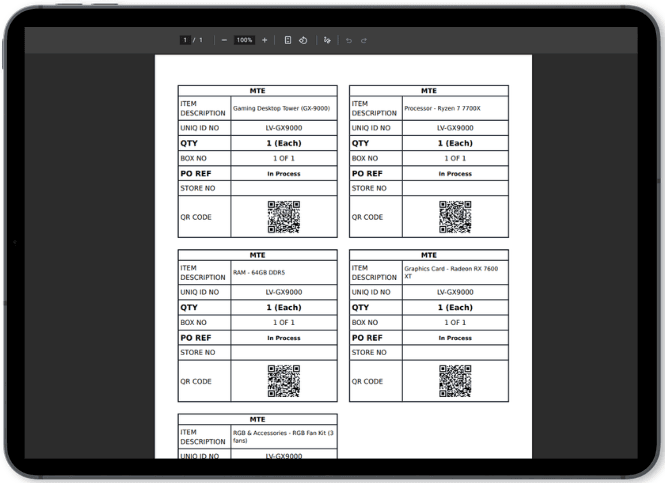Select text 'Processor - Ryzen 7 7700X'
The height and width of the screenshot is (483, 665).
pos(442,109)
